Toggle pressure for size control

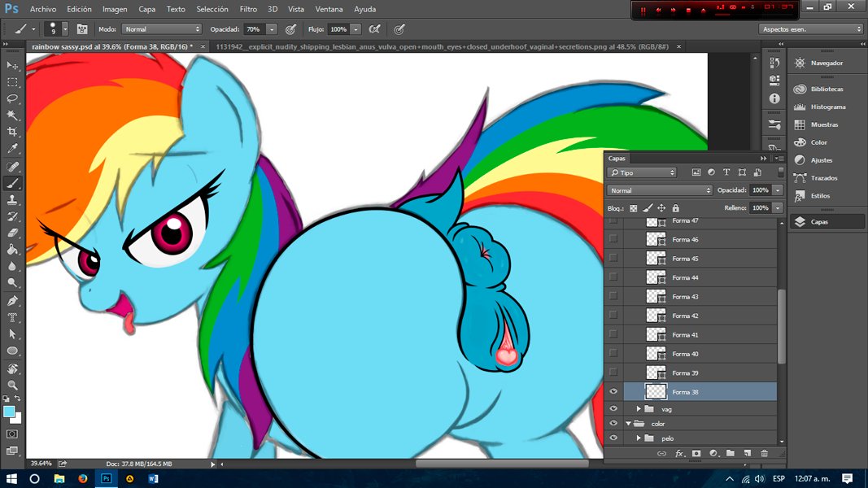pyautogui.click(x=399, y=29)
